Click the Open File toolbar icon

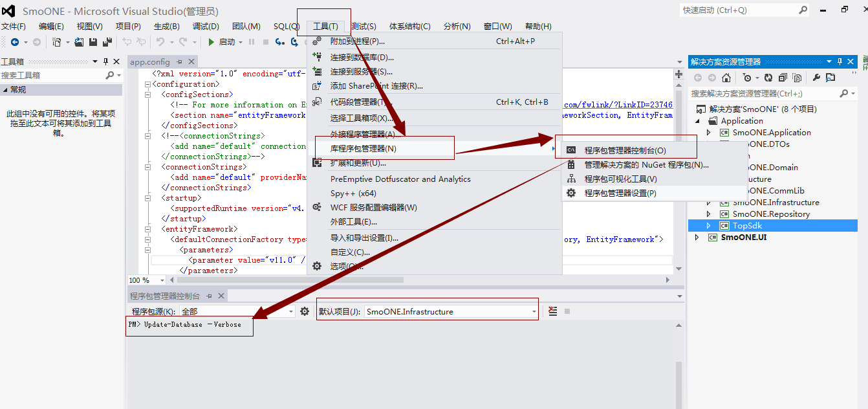click(x=79, y=42)
